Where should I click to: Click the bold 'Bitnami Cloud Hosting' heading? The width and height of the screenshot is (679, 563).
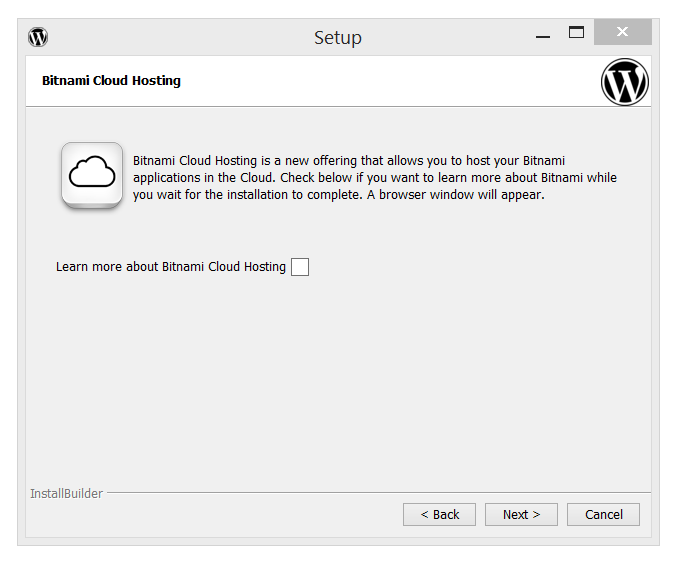point(111,81)
